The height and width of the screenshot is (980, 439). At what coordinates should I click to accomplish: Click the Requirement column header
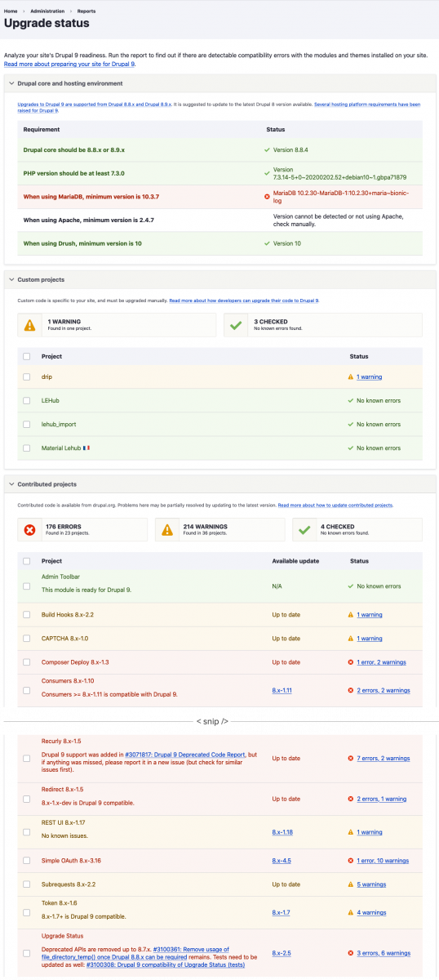(x=41, y=129)
